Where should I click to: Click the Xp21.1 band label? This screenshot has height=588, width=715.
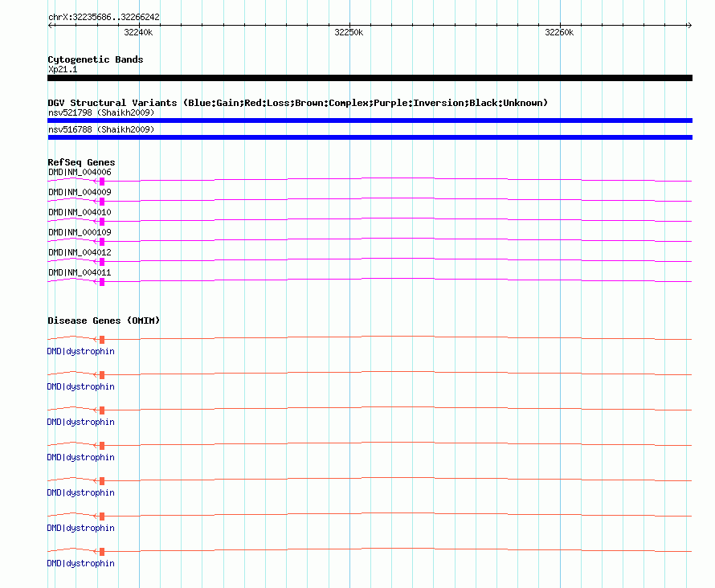pyautogui.click(x=63, y=69)
